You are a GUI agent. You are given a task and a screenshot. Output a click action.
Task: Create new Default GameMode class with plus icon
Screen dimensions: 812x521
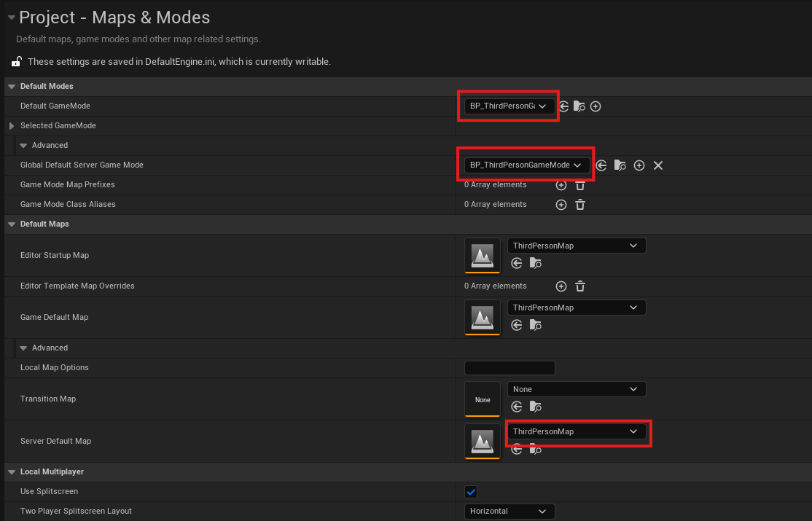point(596,106)
